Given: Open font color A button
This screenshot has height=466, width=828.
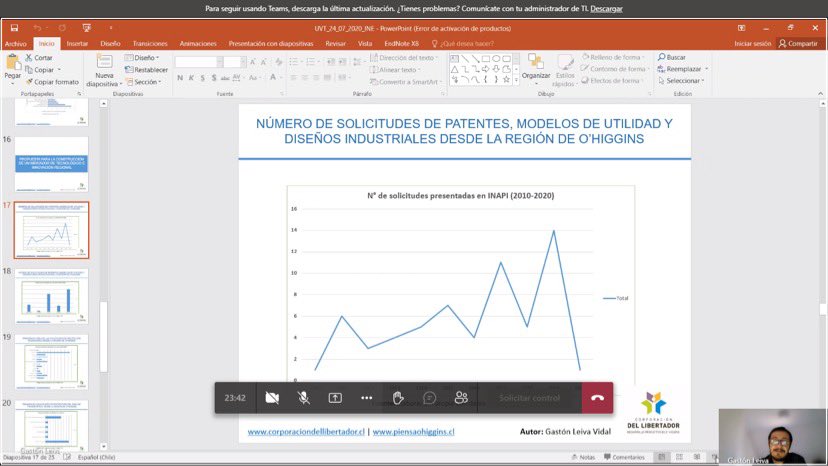Looking at the screenshot, I should click(273, 78).
